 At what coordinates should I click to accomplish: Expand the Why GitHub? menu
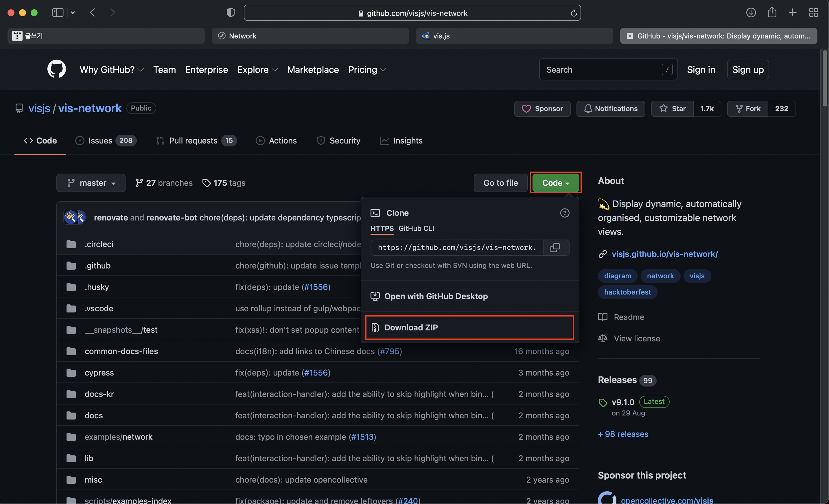coord(111,70)
